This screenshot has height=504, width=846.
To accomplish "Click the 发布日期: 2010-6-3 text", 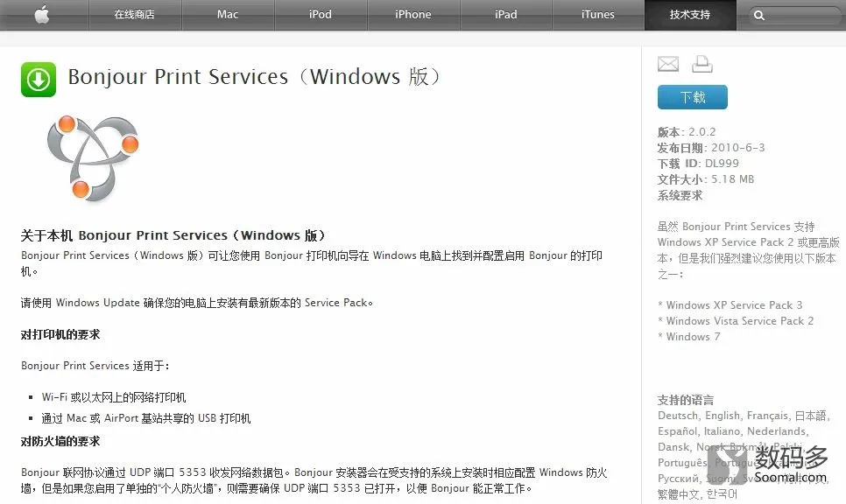I will (x=710, y=148).
